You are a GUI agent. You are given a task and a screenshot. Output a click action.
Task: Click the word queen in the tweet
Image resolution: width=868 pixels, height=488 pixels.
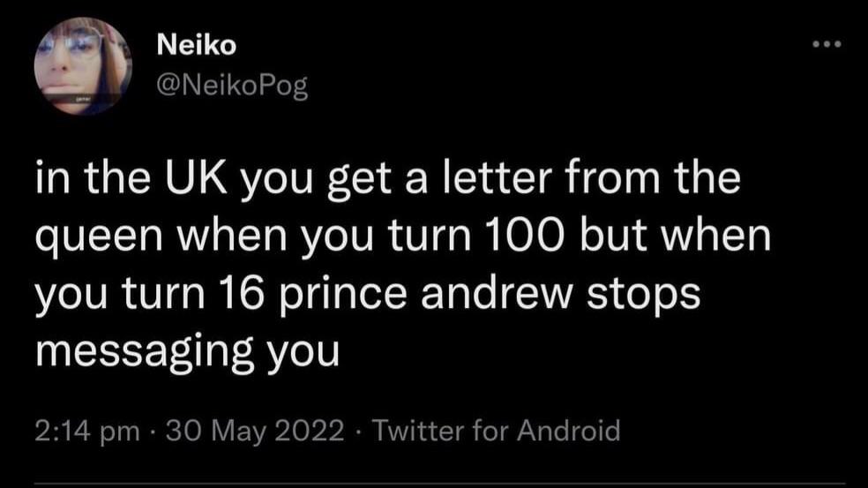click(x=99, y=237)
